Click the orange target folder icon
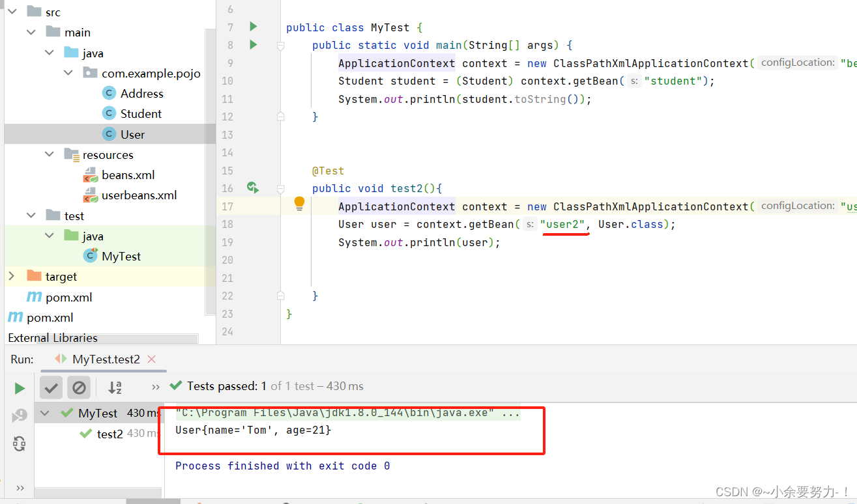 click(34, 276)
